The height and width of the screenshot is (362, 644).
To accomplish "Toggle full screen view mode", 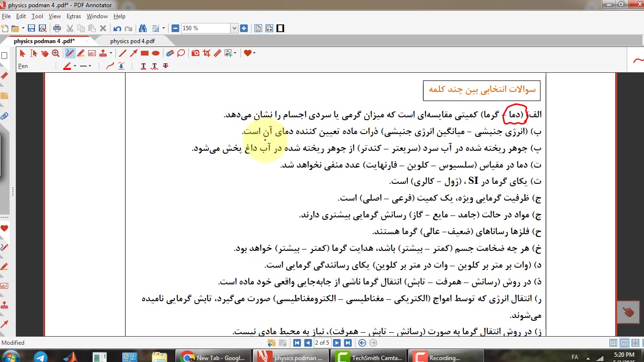I will pyautogui.click(x=280, y=28).
